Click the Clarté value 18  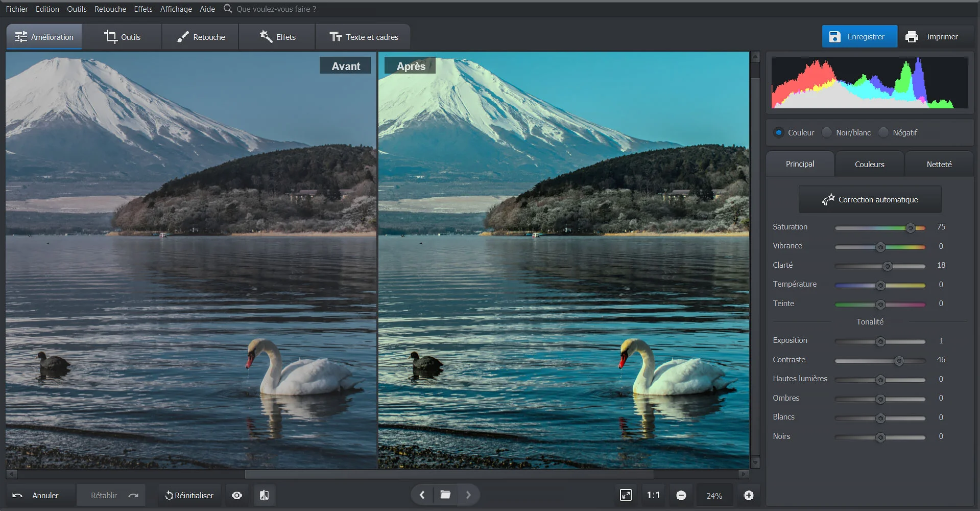[x=941, y=265]
